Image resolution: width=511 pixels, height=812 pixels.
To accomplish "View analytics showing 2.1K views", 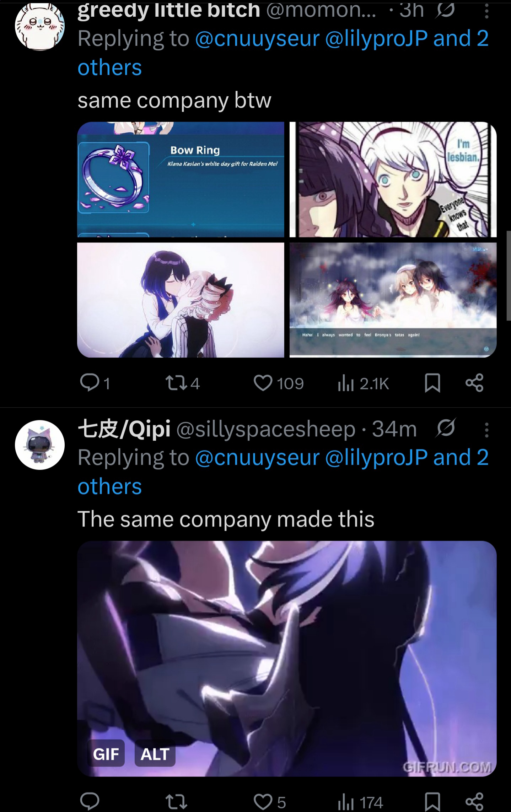I will click(x=363, y=383).
